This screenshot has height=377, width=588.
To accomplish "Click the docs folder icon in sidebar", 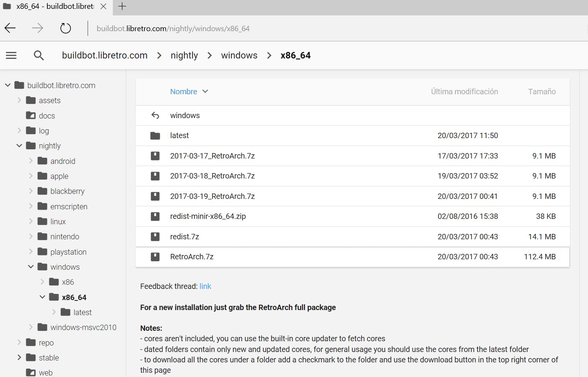I will (31, 115).
